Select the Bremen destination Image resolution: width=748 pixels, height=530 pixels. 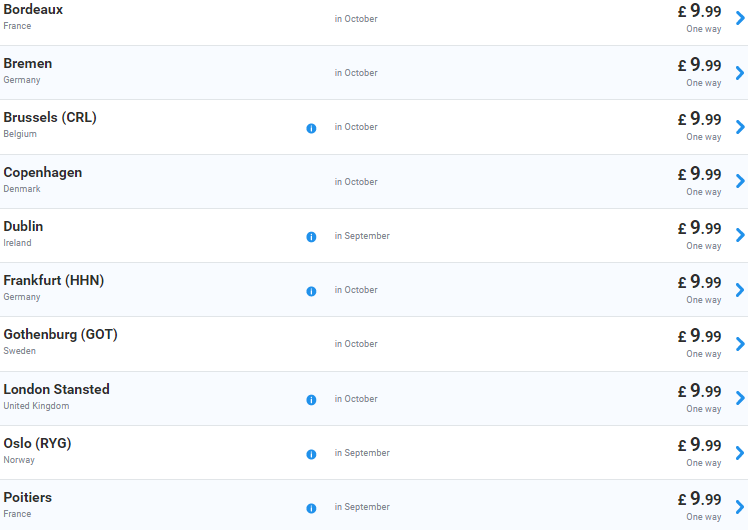[x=28, y=63]
